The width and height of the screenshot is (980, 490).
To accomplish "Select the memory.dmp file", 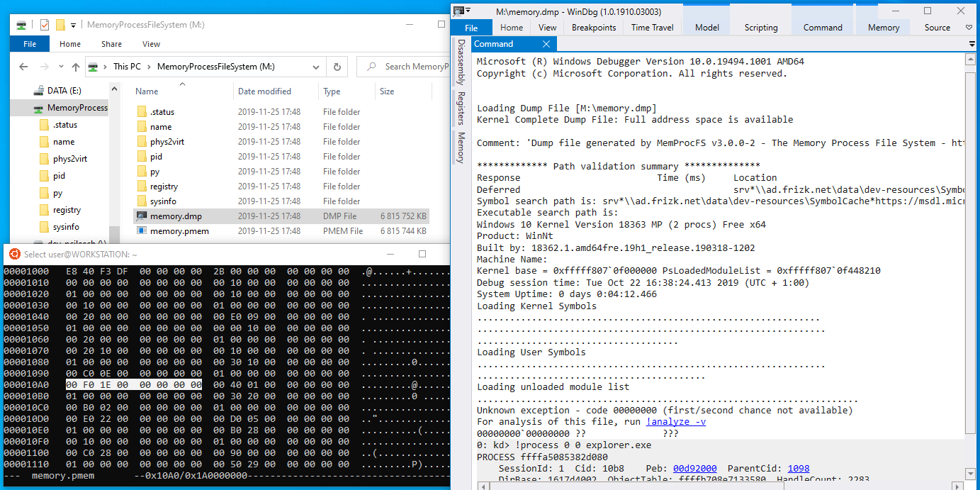I will coord(281,216).
